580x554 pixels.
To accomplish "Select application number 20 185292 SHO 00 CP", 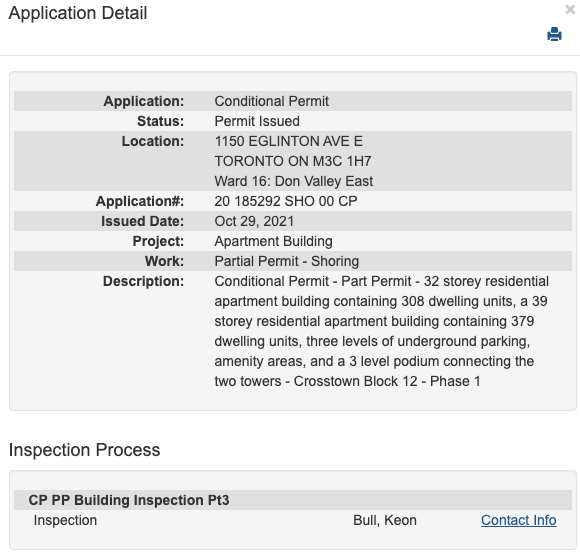I will (x=286, y=201).
